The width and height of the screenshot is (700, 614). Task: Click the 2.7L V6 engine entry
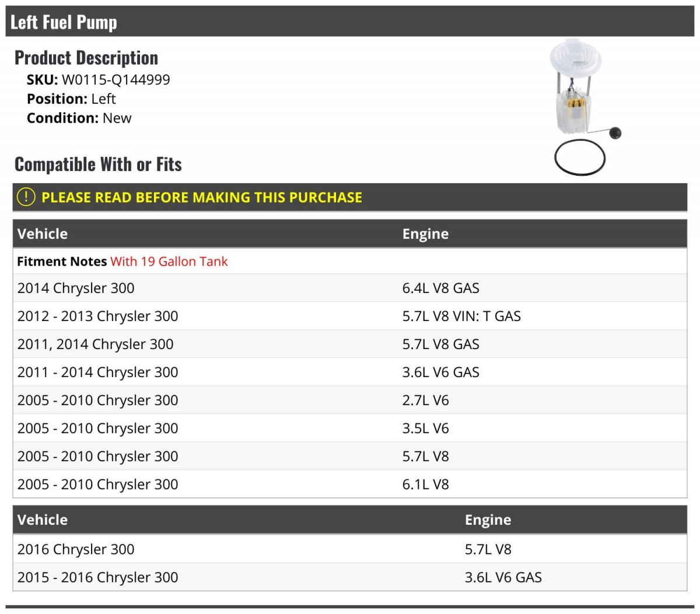point(426,400)
